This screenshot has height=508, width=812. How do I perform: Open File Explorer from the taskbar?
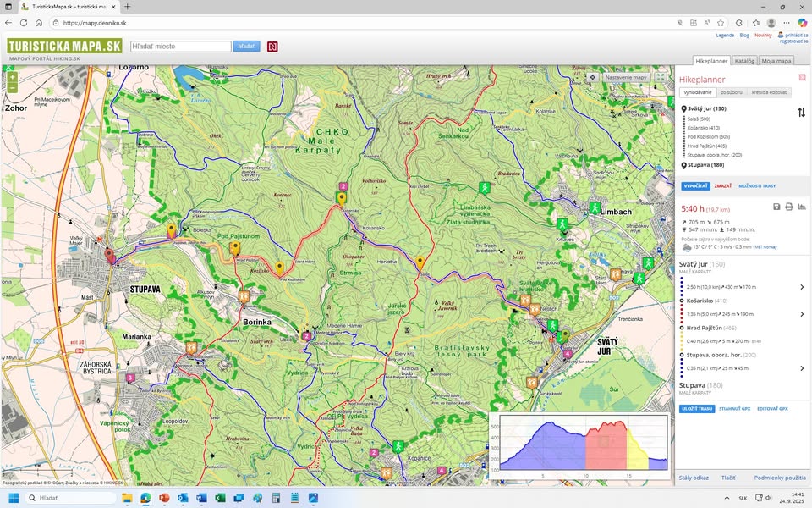[127, 498]
